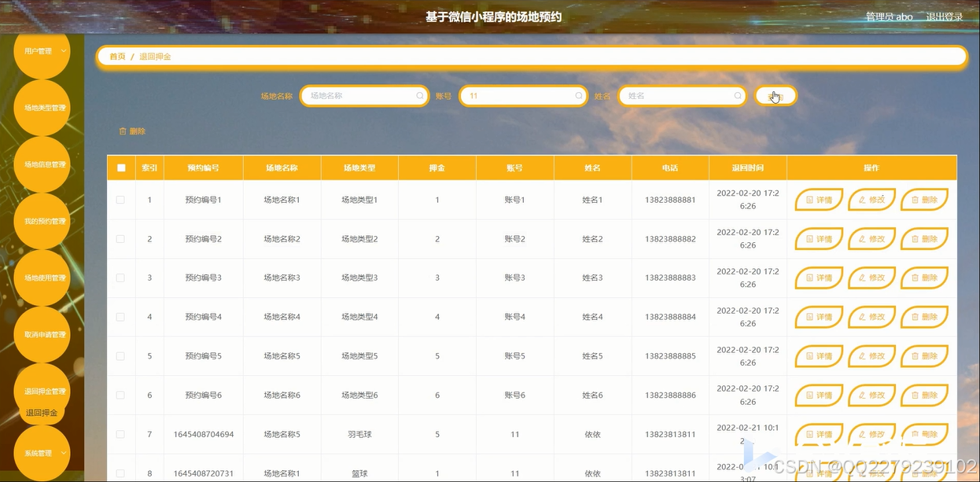The width and height of the screenshot is (980, 482).
Task: Click 退出登录 at top right
Action: click(943, 17)
